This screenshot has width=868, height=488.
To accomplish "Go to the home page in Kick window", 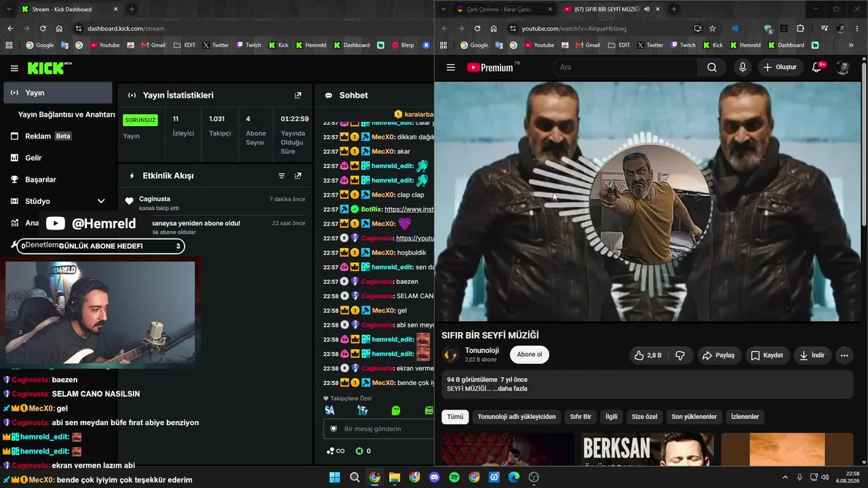I will 59,28.
